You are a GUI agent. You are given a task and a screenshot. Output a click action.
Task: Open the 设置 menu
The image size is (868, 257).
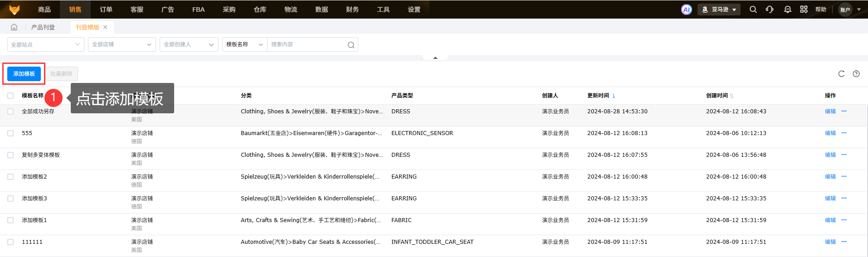click(414, 10)
